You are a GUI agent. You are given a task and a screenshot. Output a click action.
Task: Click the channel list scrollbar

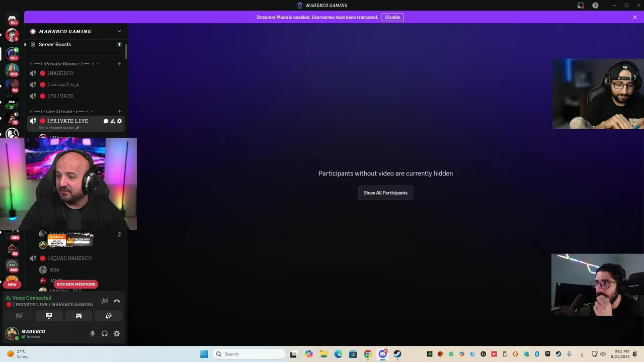tap(126, 51)
